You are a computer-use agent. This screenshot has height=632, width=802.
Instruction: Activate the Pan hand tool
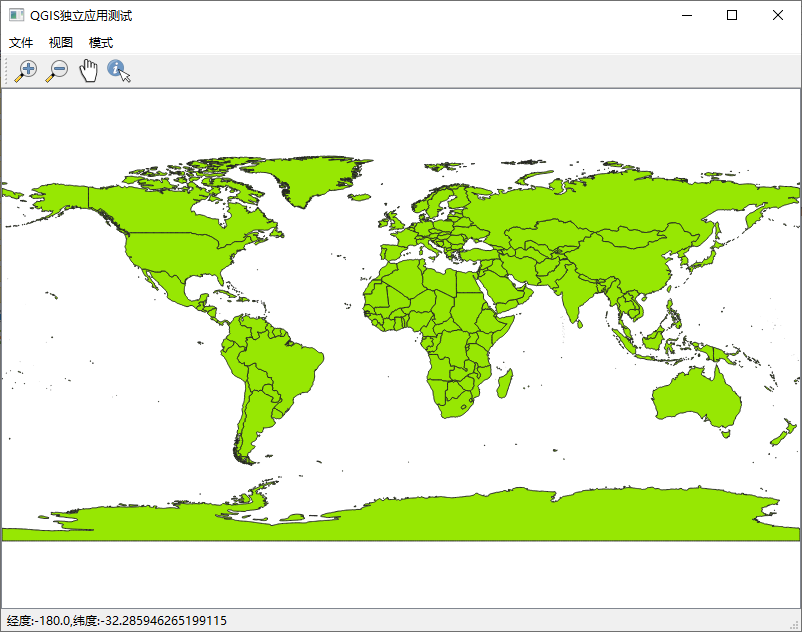(88, 71)
